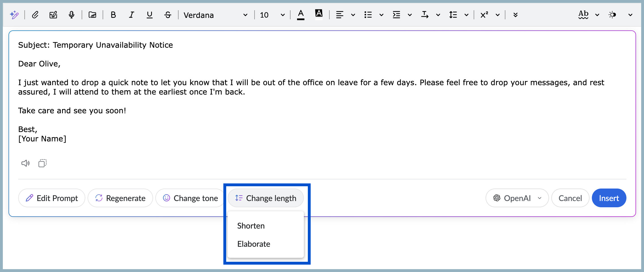Viewport: 644px width, 272px height.
Task: Choose Shorten from the length menu
Action: click(x=251, y=225)
